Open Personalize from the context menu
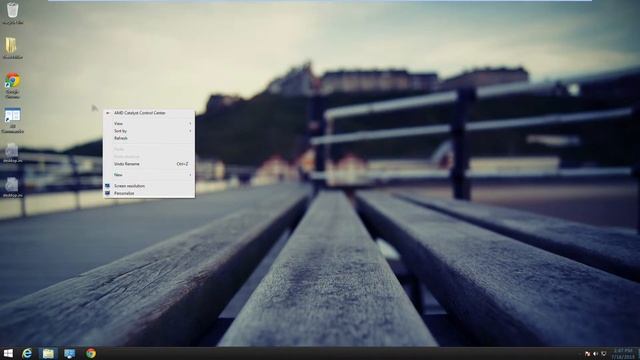Viewport: 640px width, 360px height. pyautogui.click(x=149, y=193)
